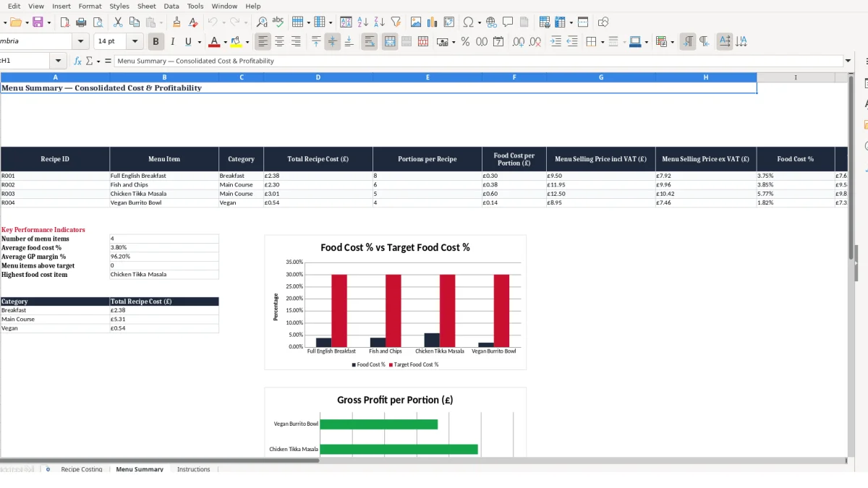Open the Name Box dropdown
Screen dimensions: 868x488
[59, 61]
